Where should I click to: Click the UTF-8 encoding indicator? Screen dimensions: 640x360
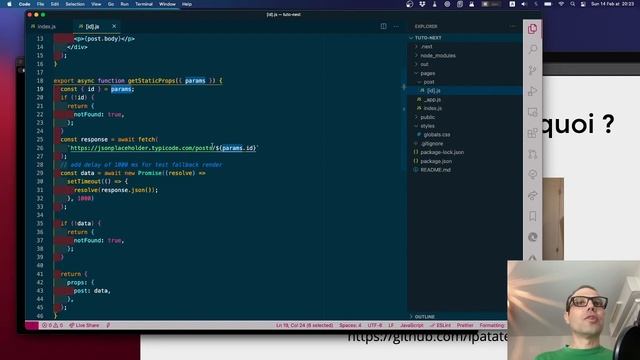[375, 325]
